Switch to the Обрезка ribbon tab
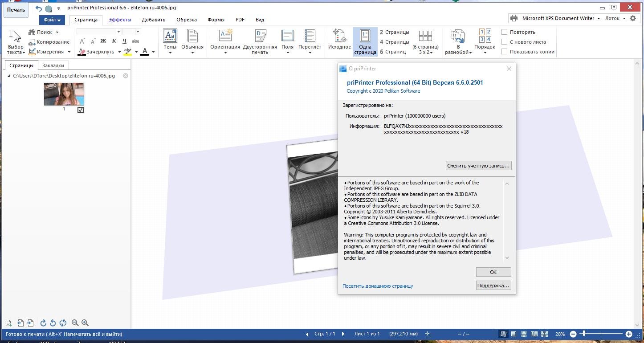 (187, 20)
